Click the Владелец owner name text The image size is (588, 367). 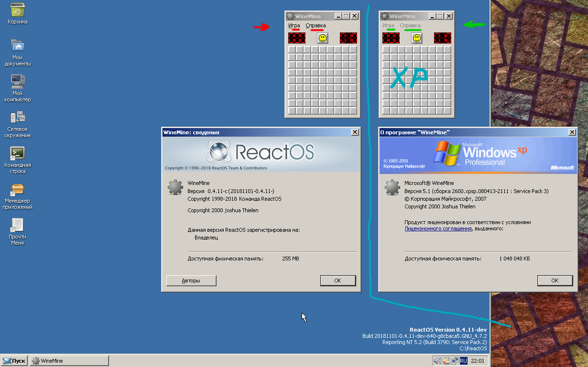point(207,237)
